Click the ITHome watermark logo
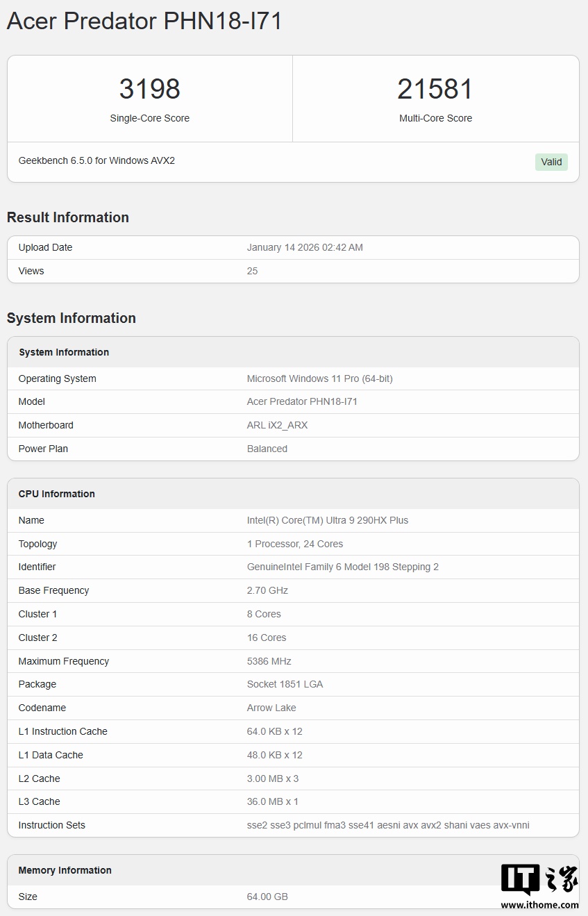 (x=539, y=886)
